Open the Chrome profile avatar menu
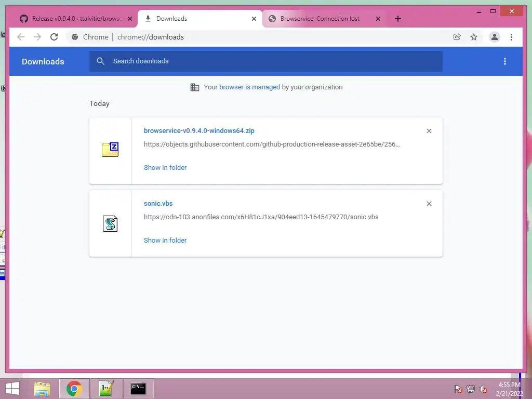 [495, 37]
